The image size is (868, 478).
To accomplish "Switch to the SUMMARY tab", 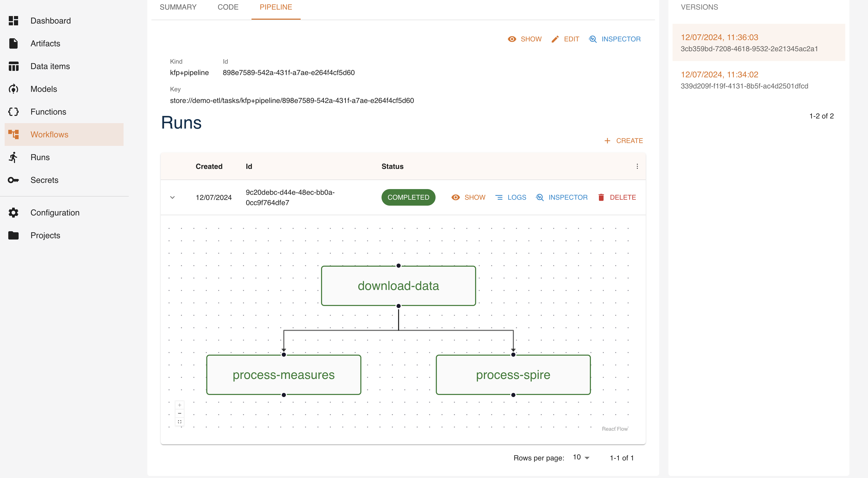I will (178, 7).
